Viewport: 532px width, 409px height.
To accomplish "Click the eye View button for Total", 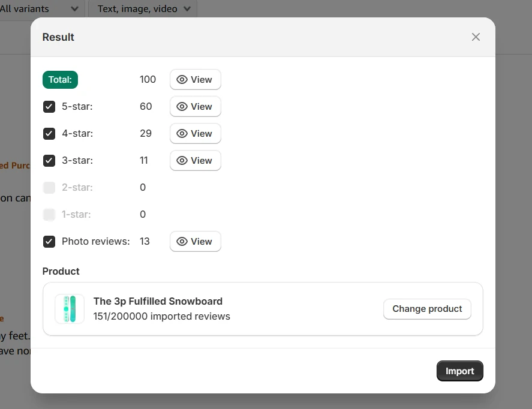I will tap(195, 80).
